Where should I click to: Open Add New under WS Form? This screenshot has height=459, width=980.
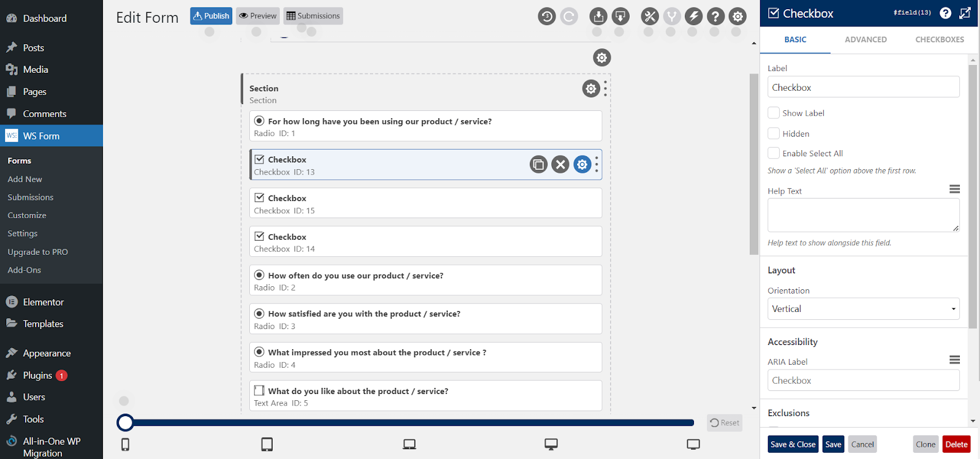tap(25, 179)
